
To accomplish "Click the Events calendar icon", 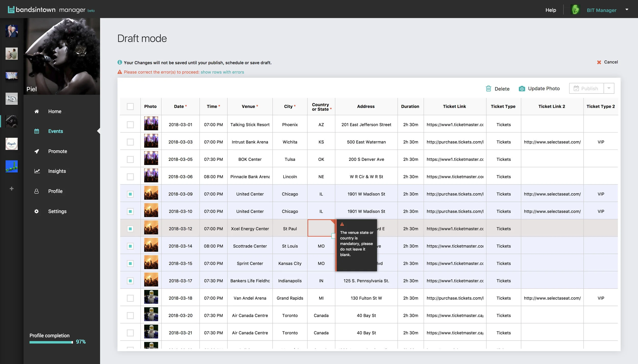I will pos(36,131).
